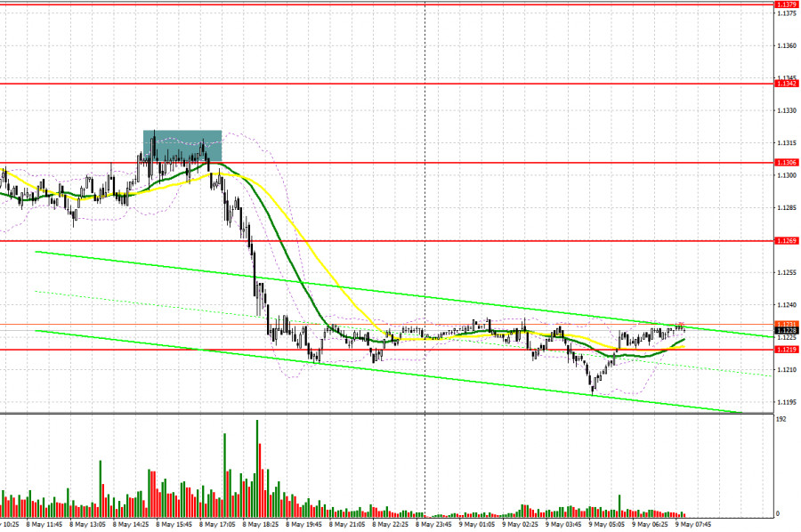Click the 1.1255 price axis label
801x532 pixels.
tap(786, 272)
